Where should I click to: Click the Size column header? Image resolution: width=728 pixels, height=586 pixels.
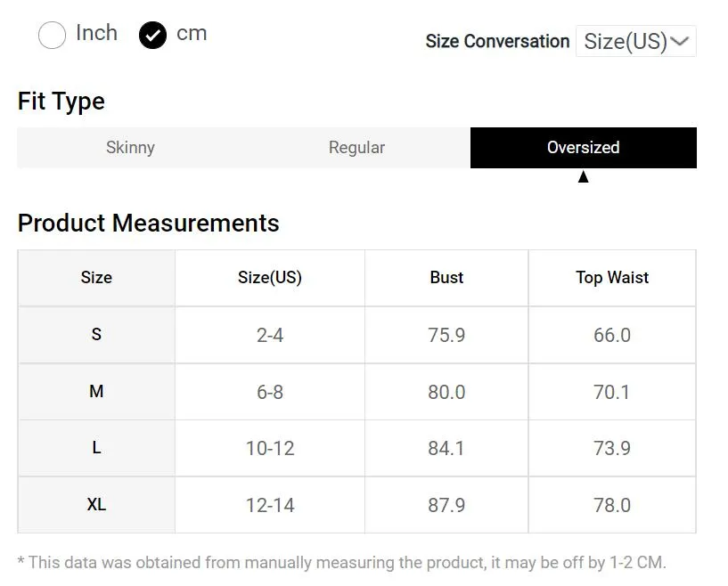pos(96,278)
